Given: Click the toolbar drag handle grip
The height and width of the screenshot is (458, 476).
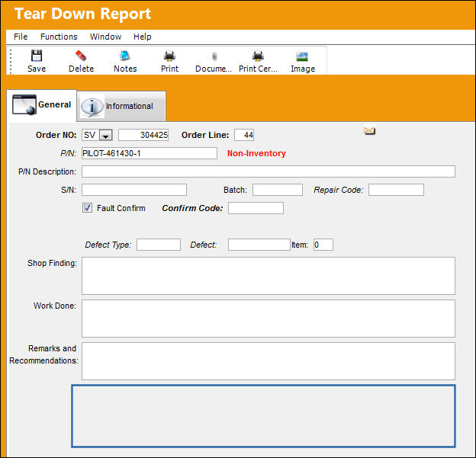Looking at the screenshot, I should tap(11, 62).
